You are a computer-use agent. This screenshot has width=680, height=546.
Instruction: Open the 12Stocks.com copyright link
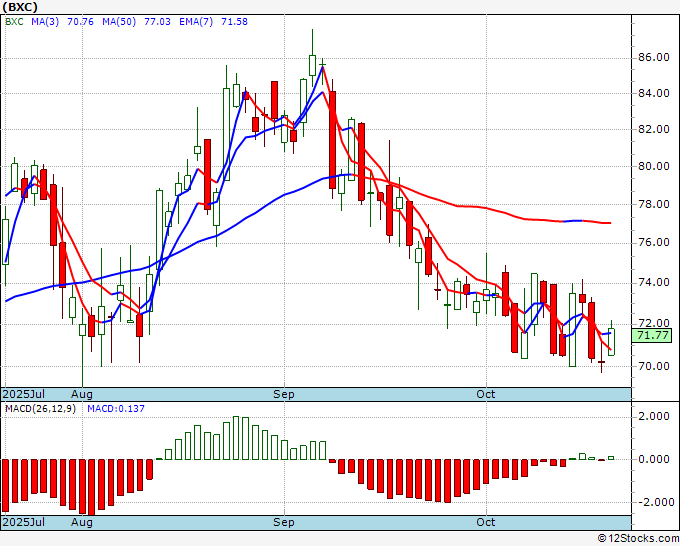[x=638, y=539]
